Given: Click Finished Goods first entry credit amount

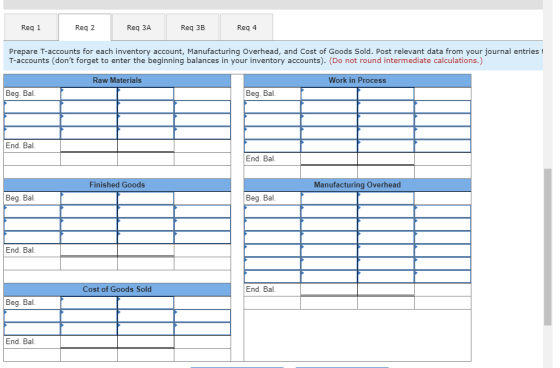Looking at the screenshot, I should (146, 211).
